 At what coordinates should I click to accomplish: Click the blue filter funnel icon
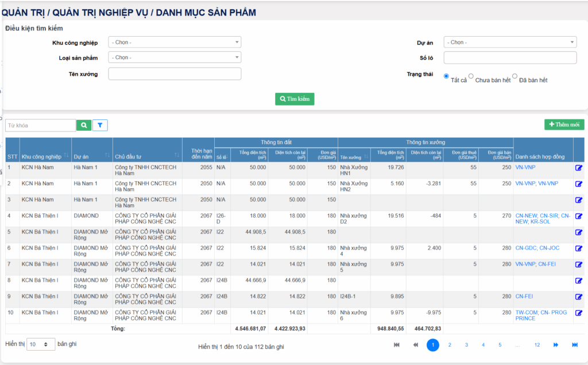coord(100,125)
